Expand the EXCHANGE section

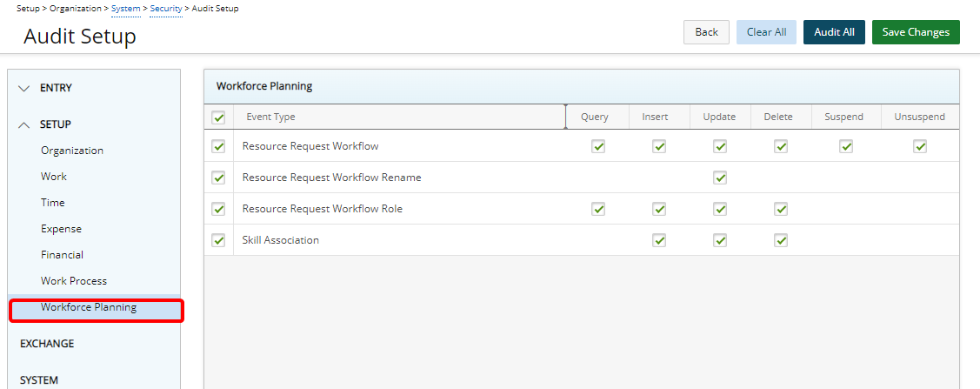point(47,344)
